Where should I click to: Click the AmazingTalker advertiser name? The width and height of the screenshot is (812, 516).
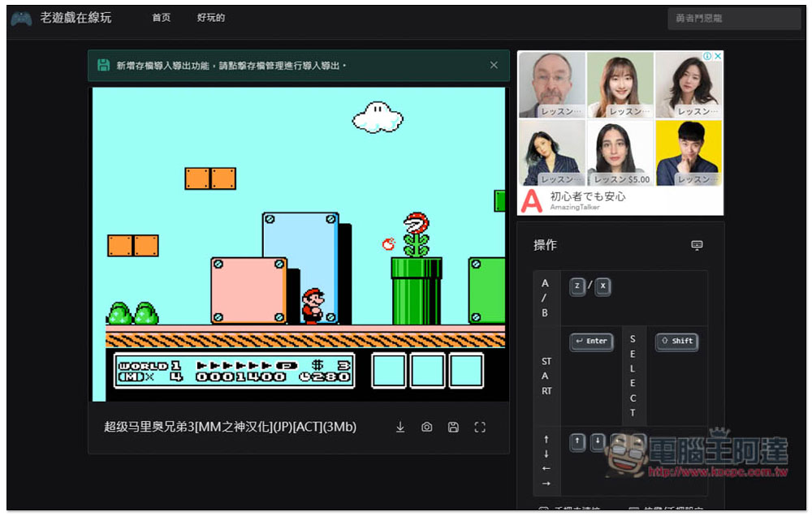[575, 208]
